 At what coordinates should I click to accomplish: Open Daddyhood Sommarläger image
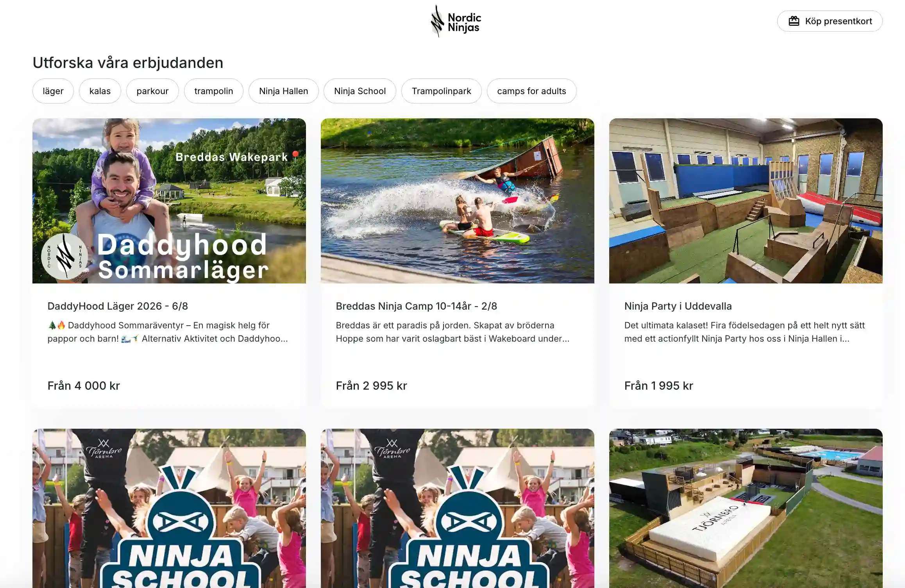point(169,201)
